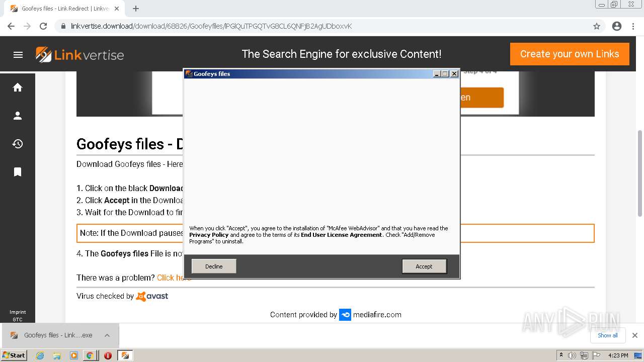Click the page vertical scrollbar
This screenshot has height=362, width=644.
click(640, 173)
